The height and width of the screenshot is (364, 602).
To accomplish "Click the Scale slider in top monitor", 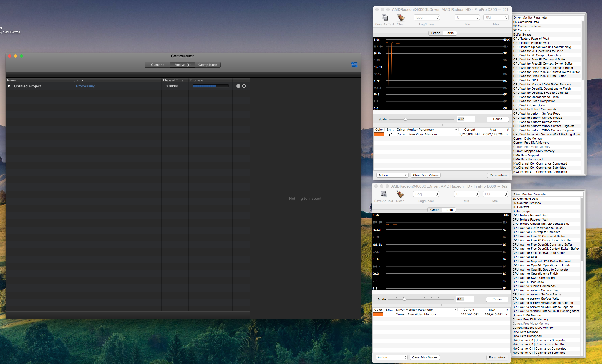I will (x=405, y=119).
